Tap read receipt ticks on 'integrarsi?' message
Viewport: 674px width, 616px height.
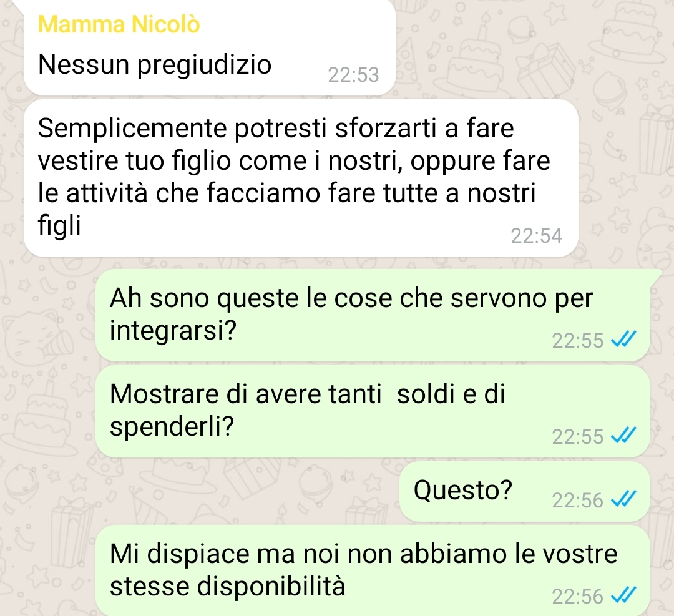[623, 339]
